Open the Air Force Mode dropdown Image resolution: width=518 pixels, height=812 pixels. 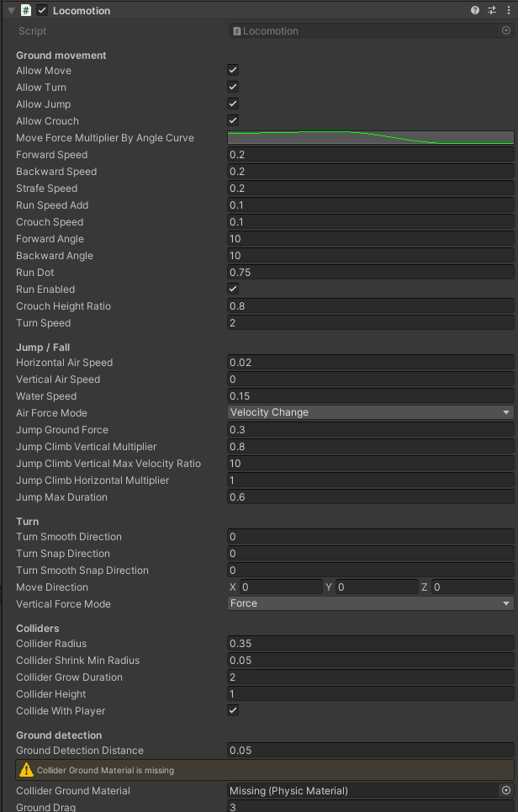click(371, 412)
